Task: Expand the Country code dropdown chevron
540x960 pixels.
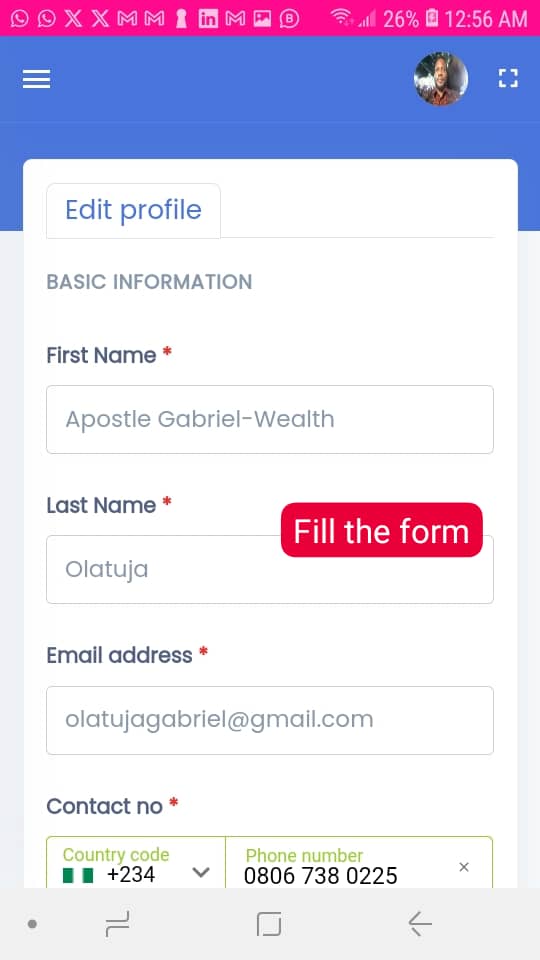Action: [x=201, y=872]
